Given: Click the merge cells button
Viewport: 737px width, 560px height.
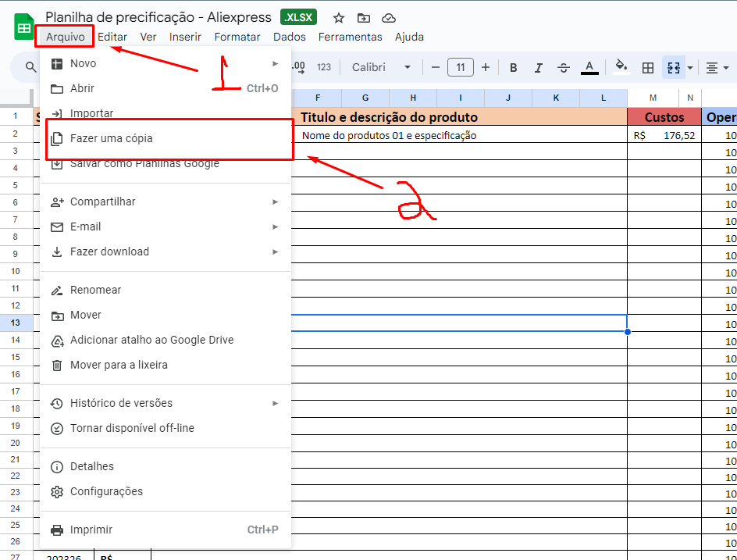Looking at the screenshot, I should [674, 68].
